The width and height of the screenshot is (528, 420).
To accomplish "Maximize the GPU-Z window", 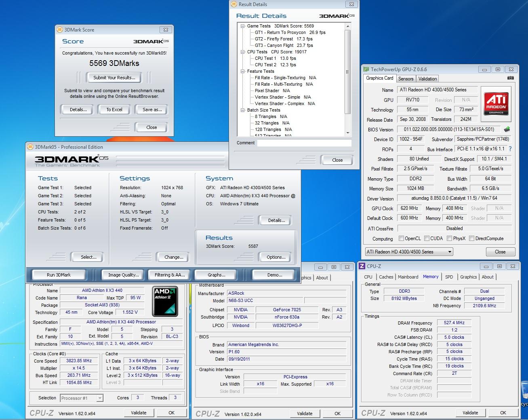I will pos(498,70).
